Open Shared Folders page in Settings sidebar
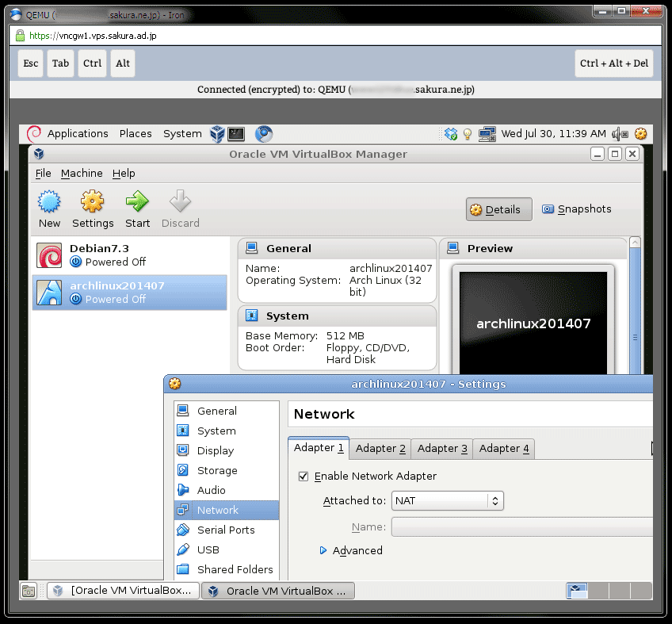The image size is (672, 624). coord(227,569)
